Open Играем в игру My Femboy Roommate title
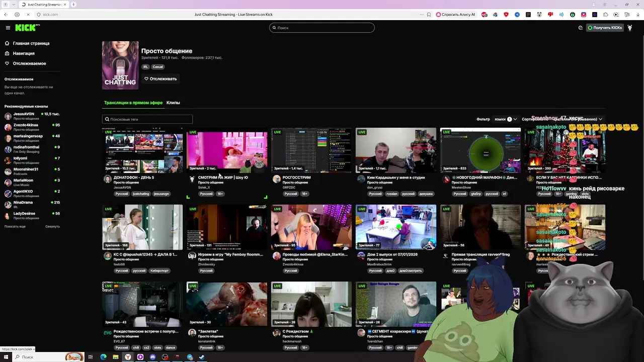 pos(230,254)
